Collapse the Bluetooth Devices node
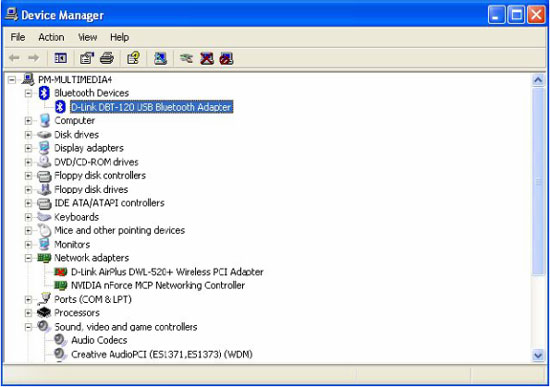This screenshot has height=387, width=550. point(28,93)
